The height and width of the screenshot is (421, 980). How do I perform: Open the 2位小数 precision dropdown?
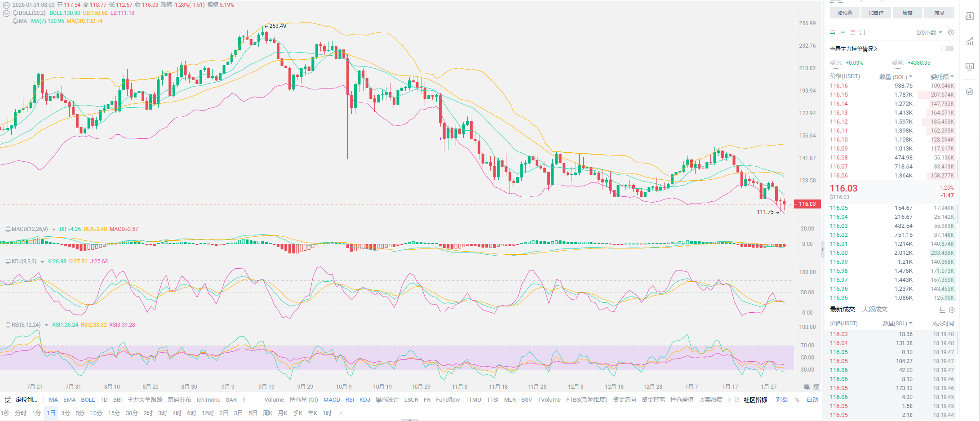pos(929,32)
